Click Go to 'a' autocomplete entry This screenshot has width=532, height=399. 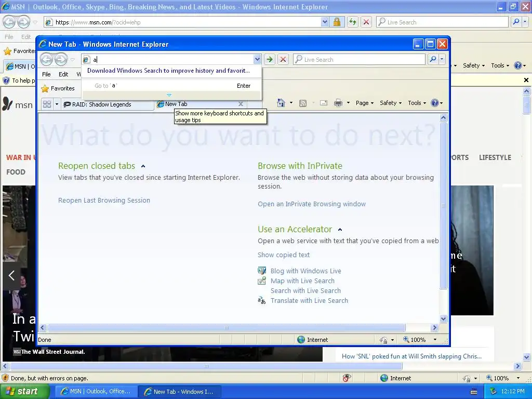point(172,86)
